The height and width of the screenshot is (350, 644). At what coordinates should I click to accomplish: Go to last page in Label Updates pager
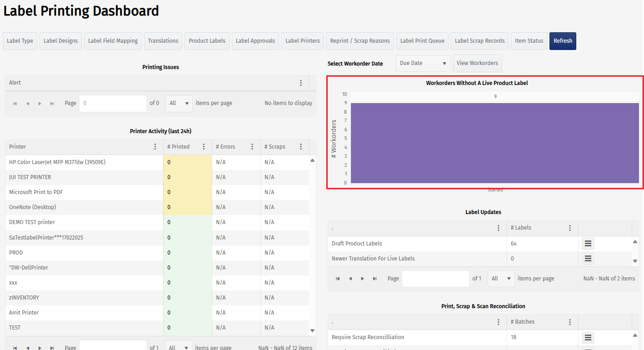tap(375, 279)
